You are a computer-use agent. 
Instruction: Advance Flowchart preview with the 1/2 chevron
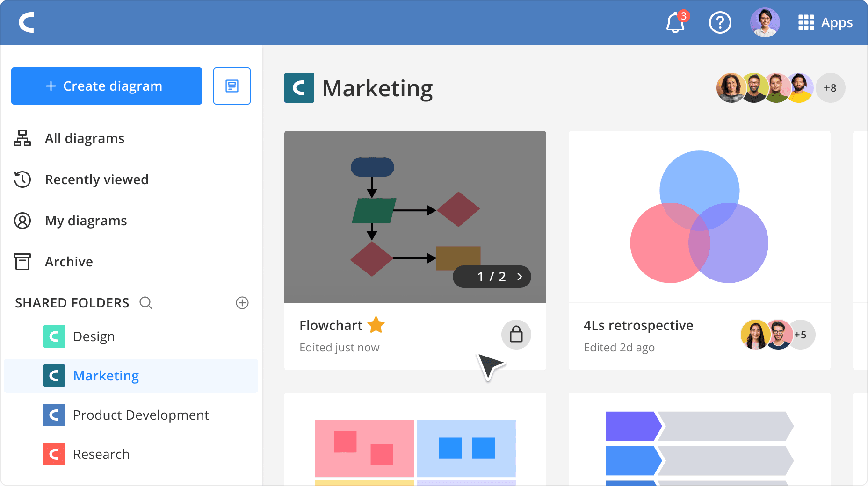(519, 277)
